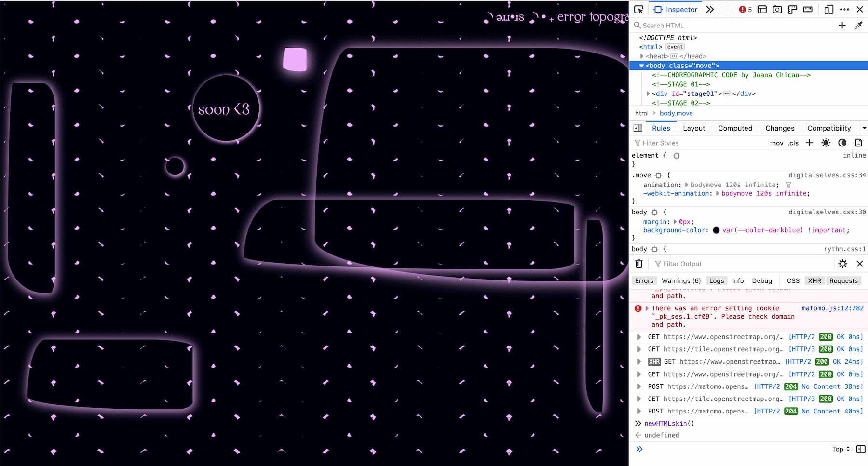Open digitalselves.css:34 source link
This screenshot has height=466, width=868.
coord(827,175)
